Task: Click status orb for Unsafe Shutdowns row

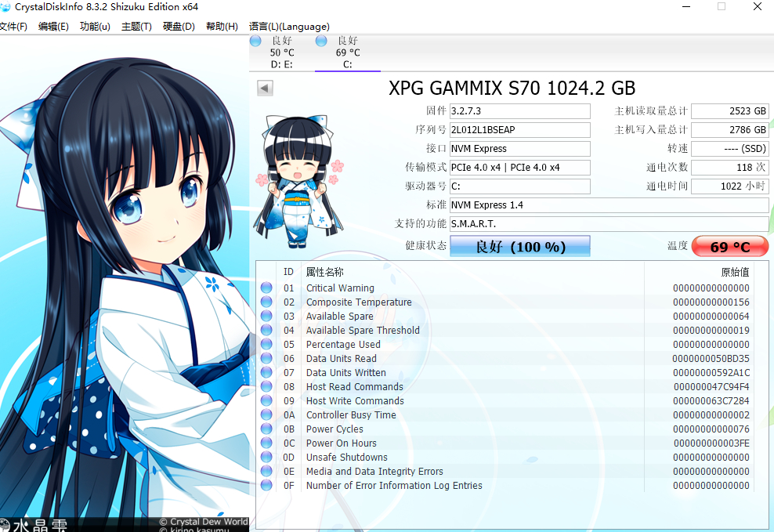Action: click(266, 457)
